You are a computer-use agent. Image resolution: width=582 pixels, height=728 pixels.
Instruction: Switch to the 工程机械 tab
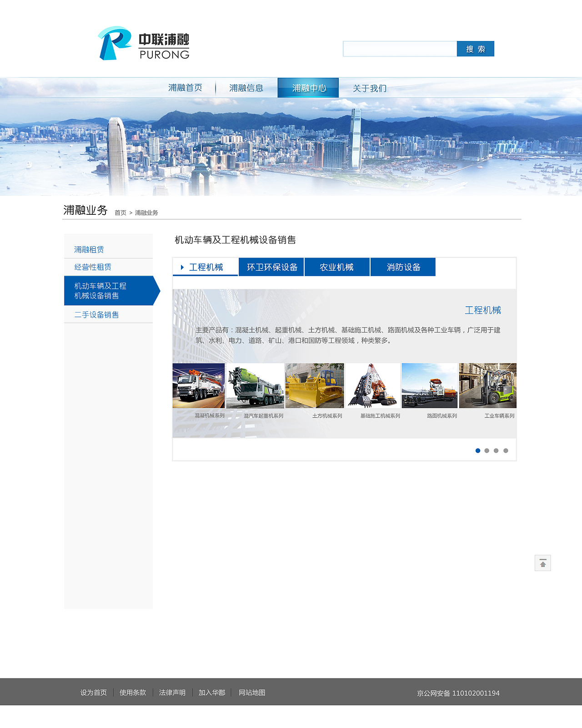tap(206, 267)
